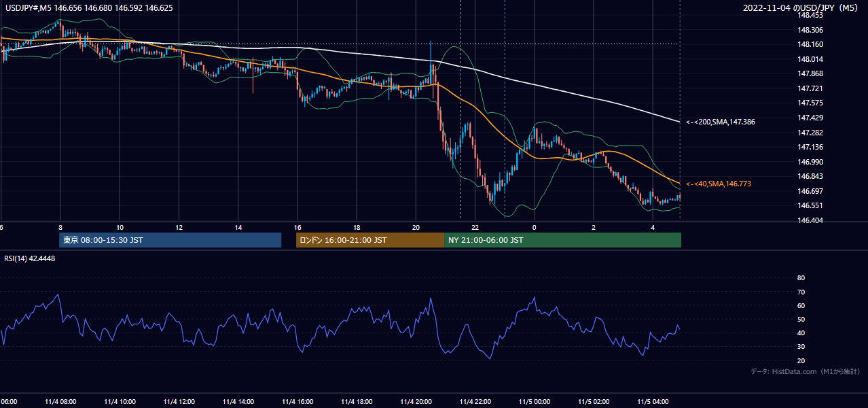Click bottom time label 11/5 02:00

click(x=594, y=401)
